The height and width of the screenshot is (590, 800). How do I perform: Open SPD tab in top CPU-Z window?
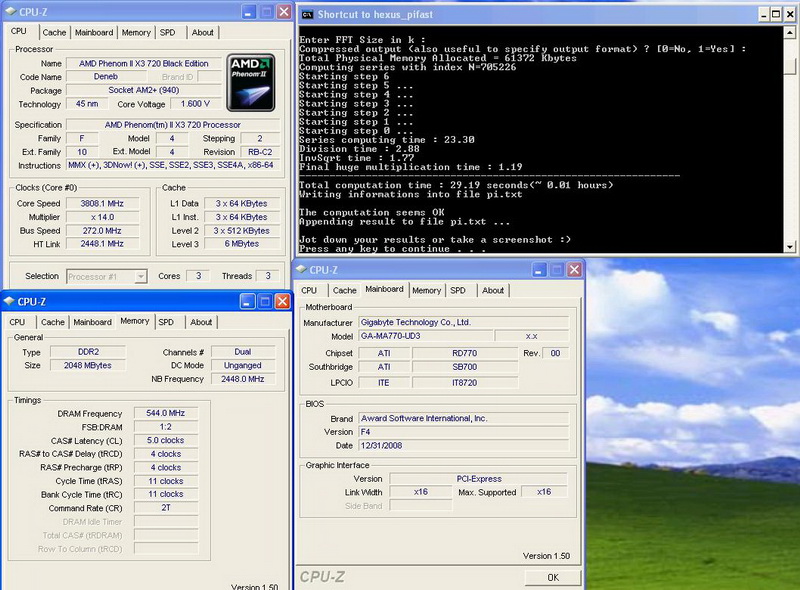click(x=167, y=33)
